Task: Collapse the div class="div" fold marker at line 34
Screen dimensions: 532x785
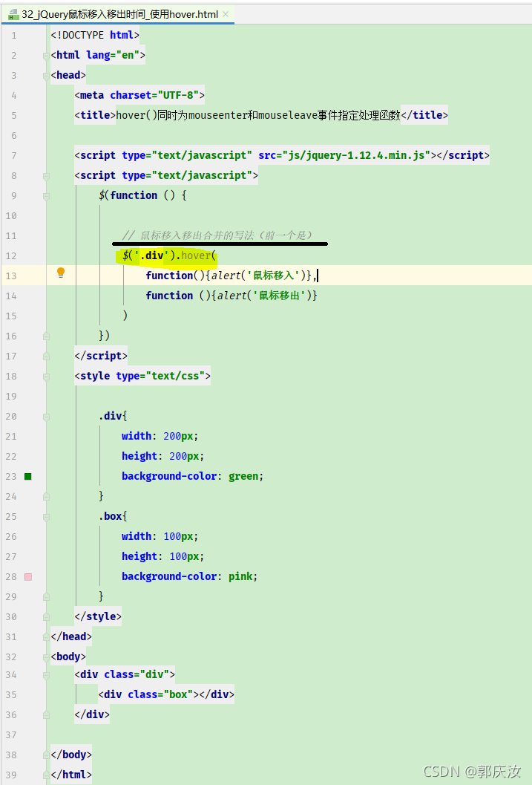Action: [46, 675]
